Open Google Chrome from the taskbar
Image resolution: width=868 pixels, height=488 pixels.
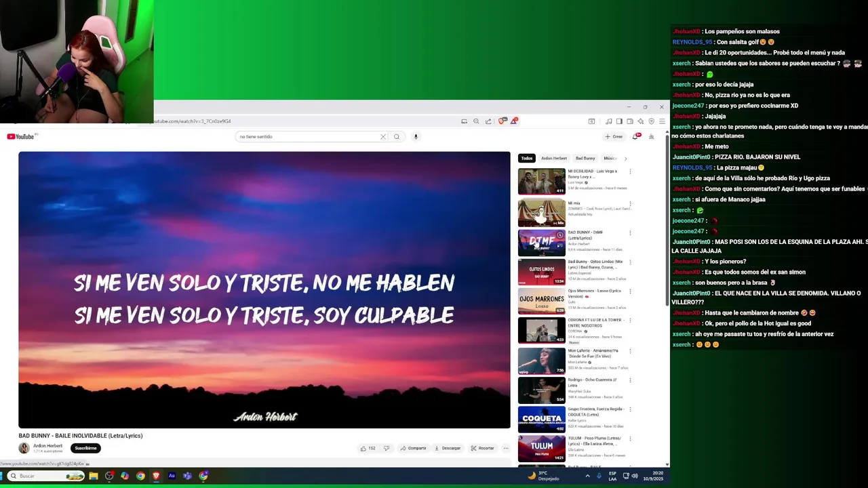click(x=140, y=476)
